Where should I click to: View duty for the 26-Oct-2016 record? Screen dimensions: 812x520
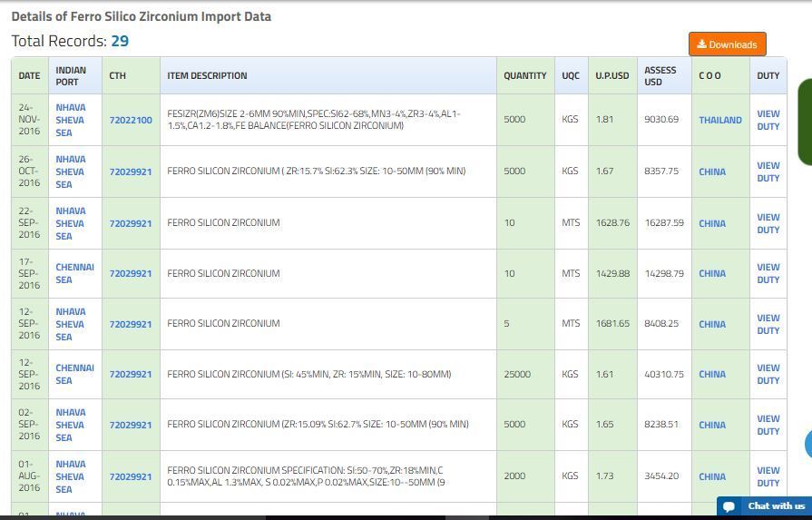pyautogui.click(x=768, y=172)
